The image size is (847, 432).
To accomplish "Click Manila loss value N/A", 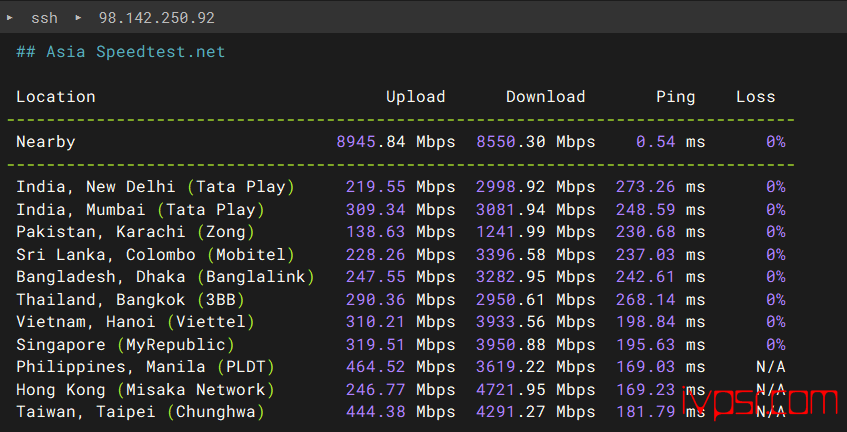I will coord(771,367).
